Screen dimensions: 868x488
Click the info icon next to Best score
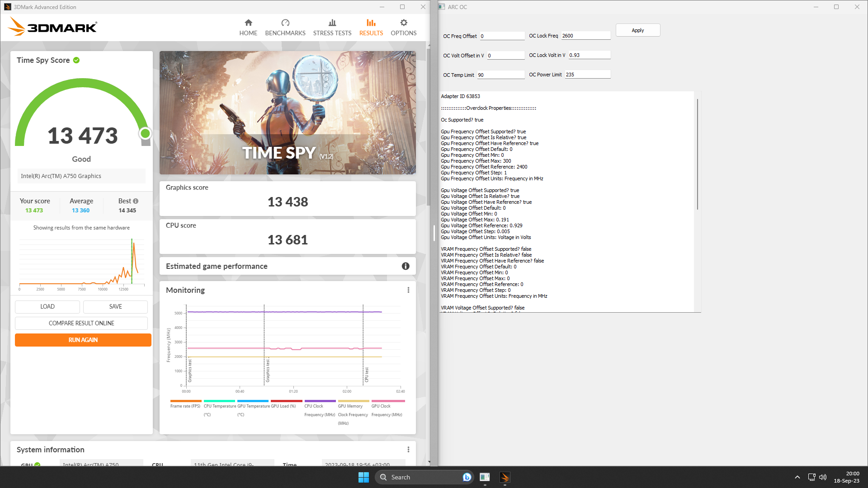pyautogui.click(x=136, y=201)
